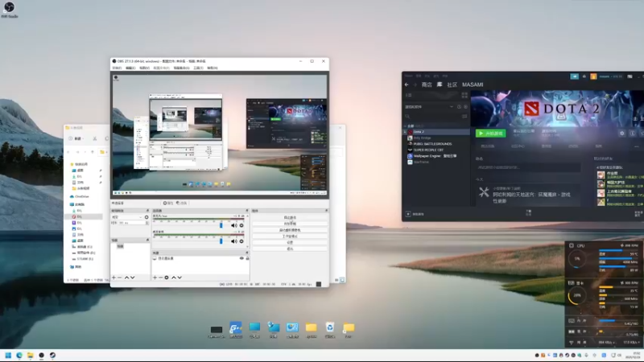Click 滤镜 Filters button below OBS preview
644x362 pixels.
coord(182,204)
